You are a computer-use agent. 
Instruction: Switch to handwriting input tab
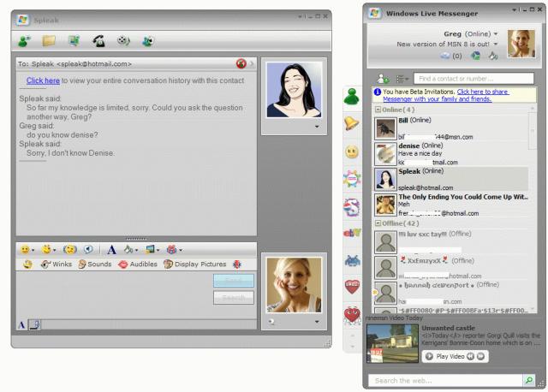pos(34,325)
